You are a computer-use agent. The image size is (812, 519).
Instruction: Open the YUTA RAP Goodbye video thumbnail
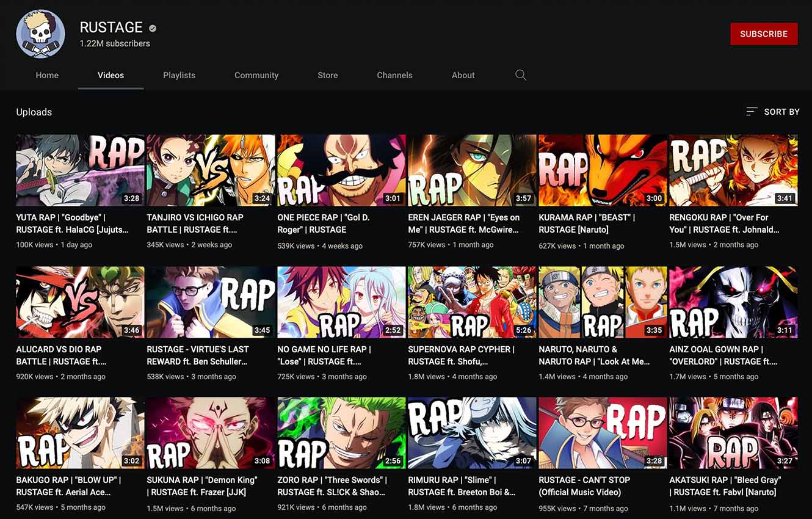(x=80, y=170)
